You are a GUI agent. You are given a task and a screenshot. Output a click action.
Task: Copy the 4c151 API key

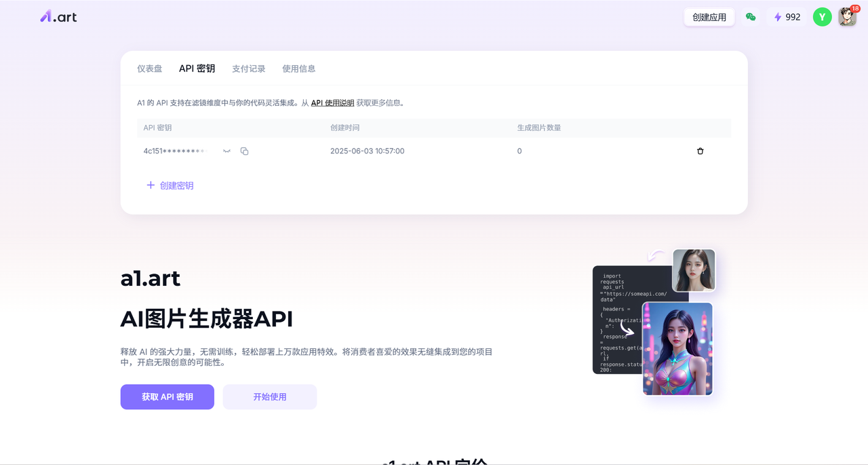pyautogui.click(x=244, y=151)
